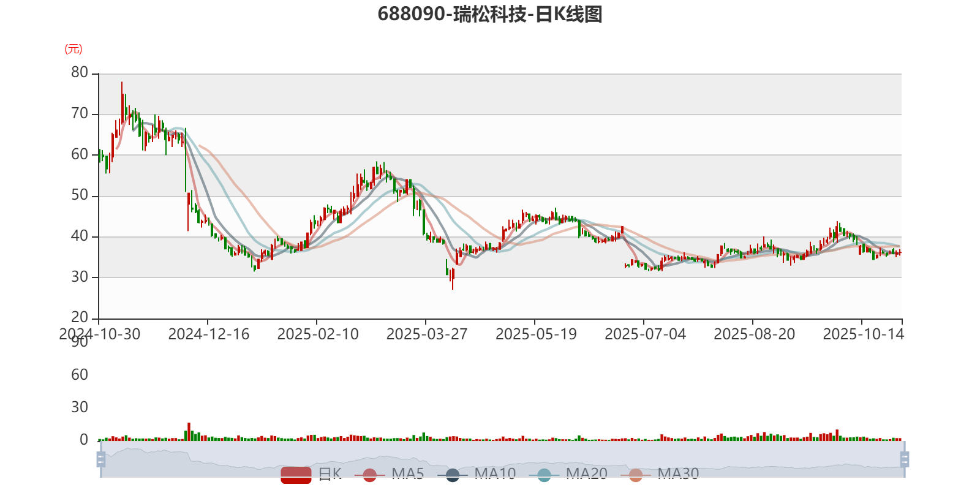Toggle the MA20 line in legend

pos(568,474)
